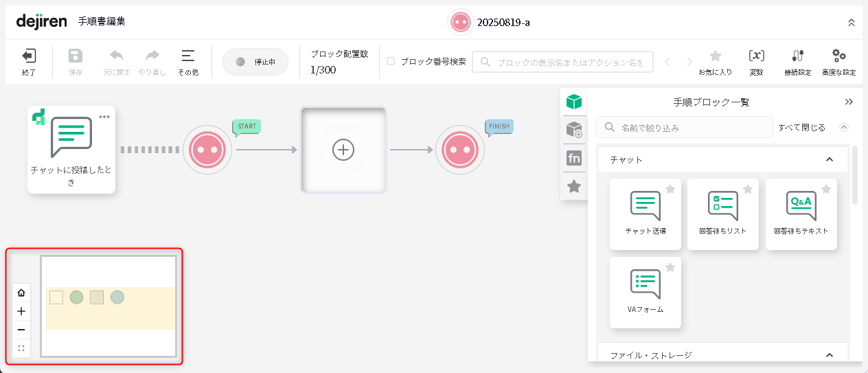
Task: Collapse the チャット category section
Action: pos(829,159)
